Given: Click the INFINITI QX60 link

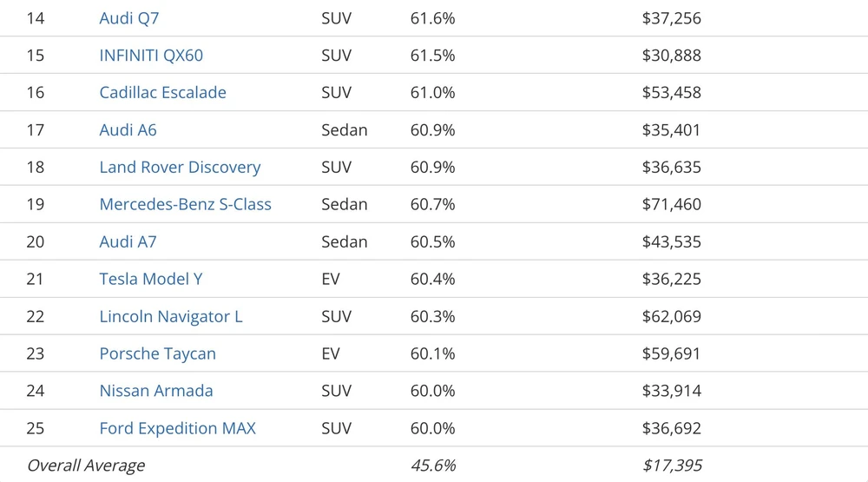Looking at the screenshot, I should pos(151,56).
